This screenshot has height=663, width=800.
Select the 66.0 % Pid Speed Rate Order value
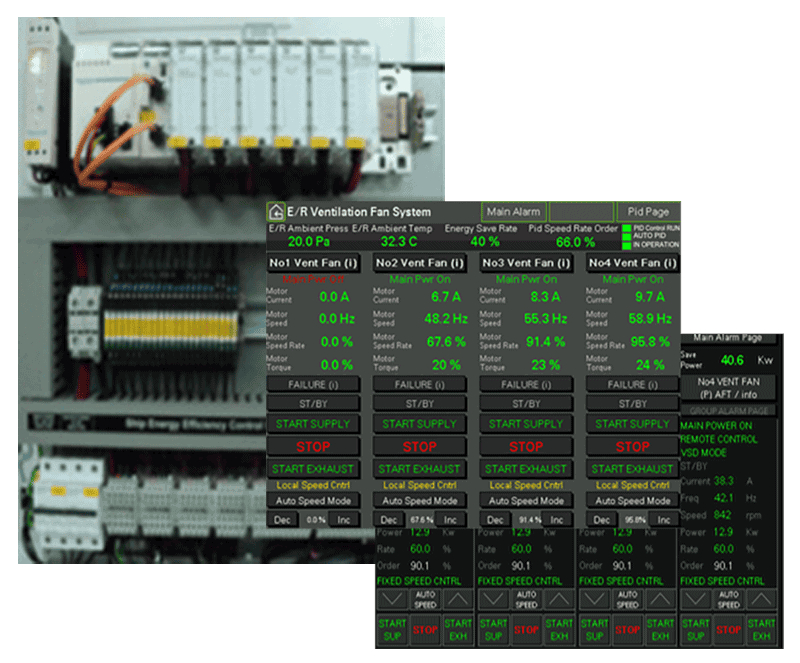click(575, 242)
